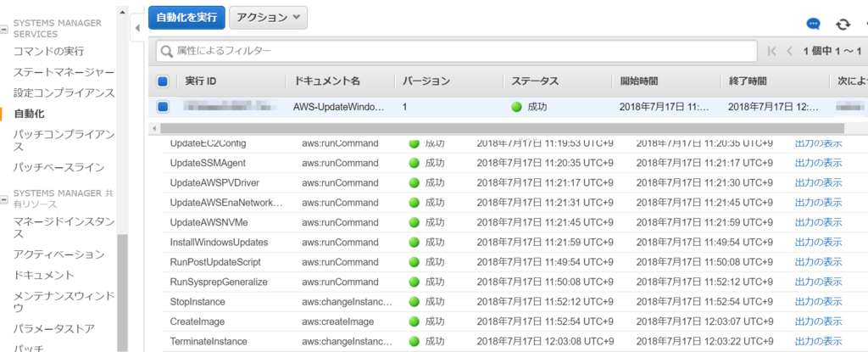Click the 属性によるフィルター search field

point(457,51)
